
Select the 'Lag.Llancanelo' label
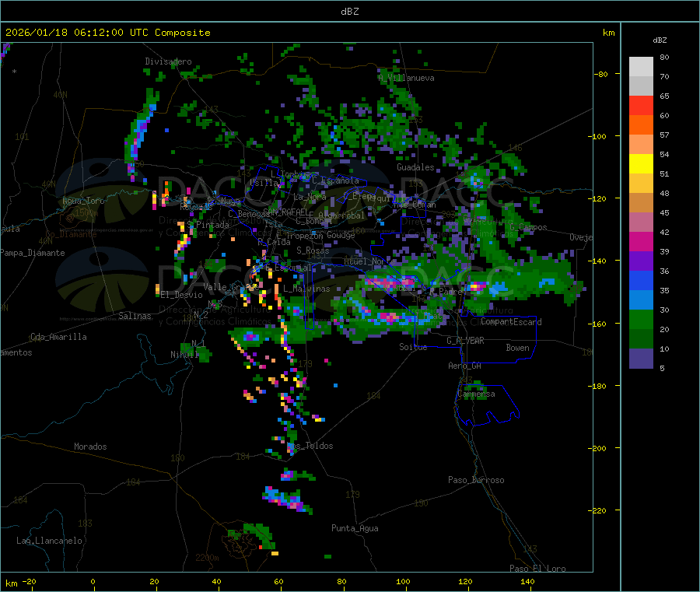[49, 541]
